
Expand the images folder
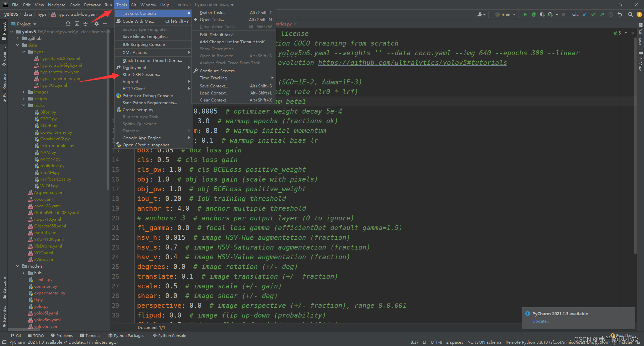point(24,92)
